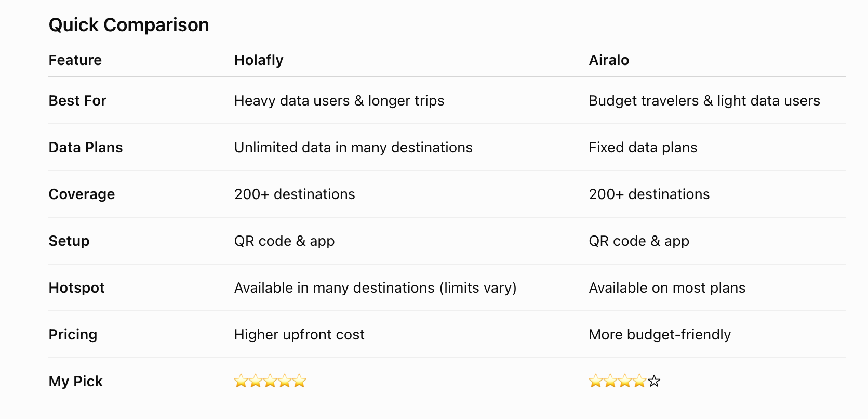Image resolution: width=868 pixels, height=419 pixels.
Task: Click the 'Higher upfront cost' cell
Action: click(x=299, y=335)
